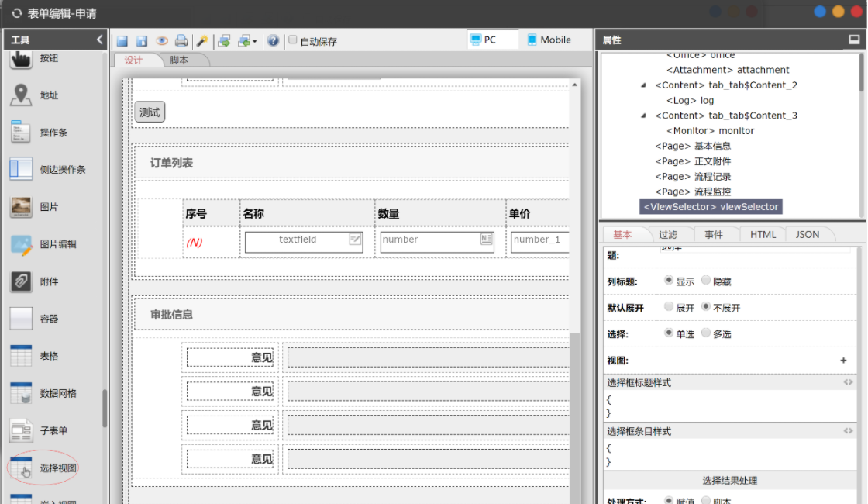Collapse the tab_tab$Content_2 tree node
Viewport: 868px width, 504px height.
(643, 85)
